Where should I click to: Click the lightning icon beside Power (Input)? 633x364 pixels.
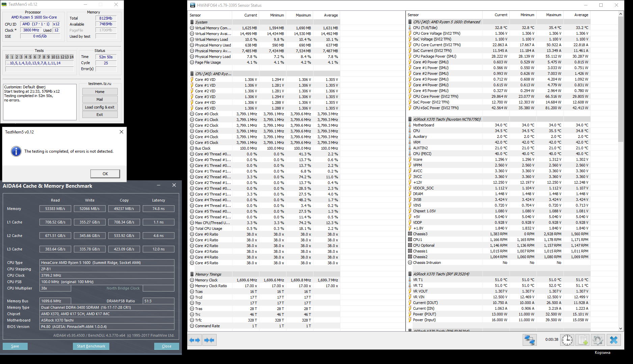[x=410, y=320]
